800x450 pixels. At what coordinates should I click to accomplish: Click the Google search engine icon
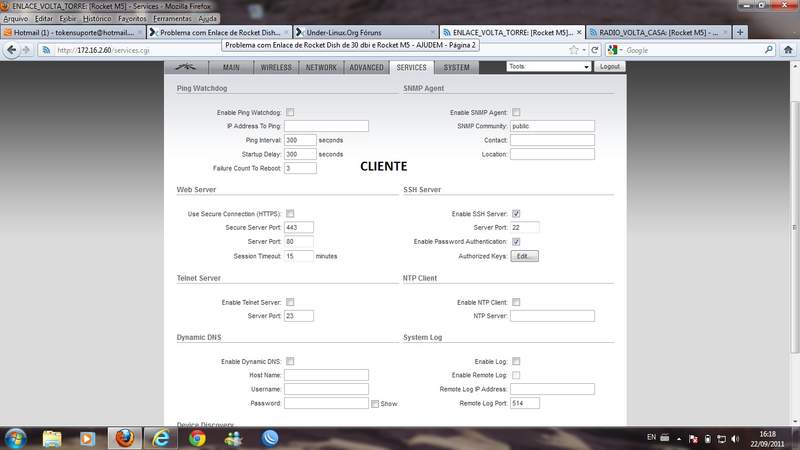(x=613, y=50)
